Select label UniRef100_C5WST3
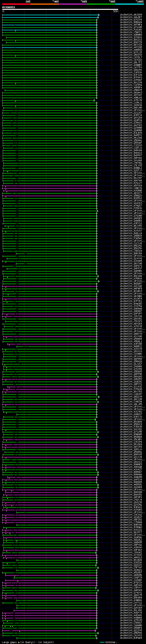This screenshot has width=146, height=644. (x=131, y=32)
